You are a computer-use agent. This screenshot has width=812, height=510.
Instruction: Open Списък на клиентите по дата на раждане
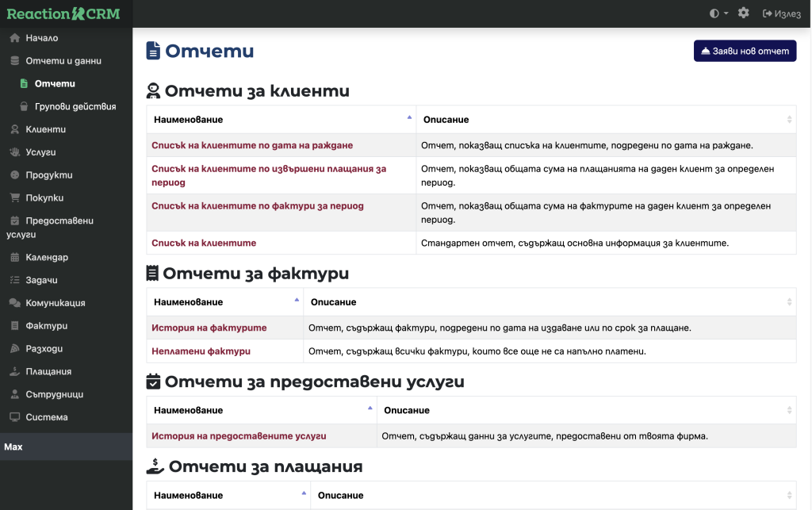click(x=251, y=146)
